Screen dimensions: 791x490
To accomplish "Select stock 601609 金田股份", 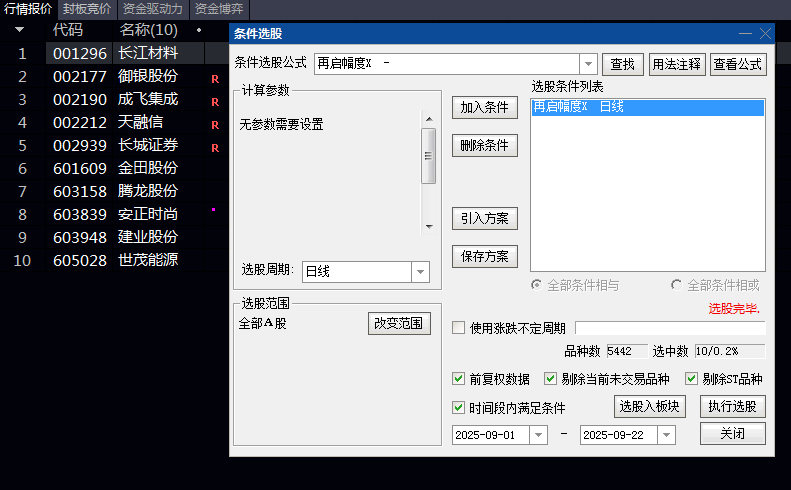I will [x=115, y=168].
